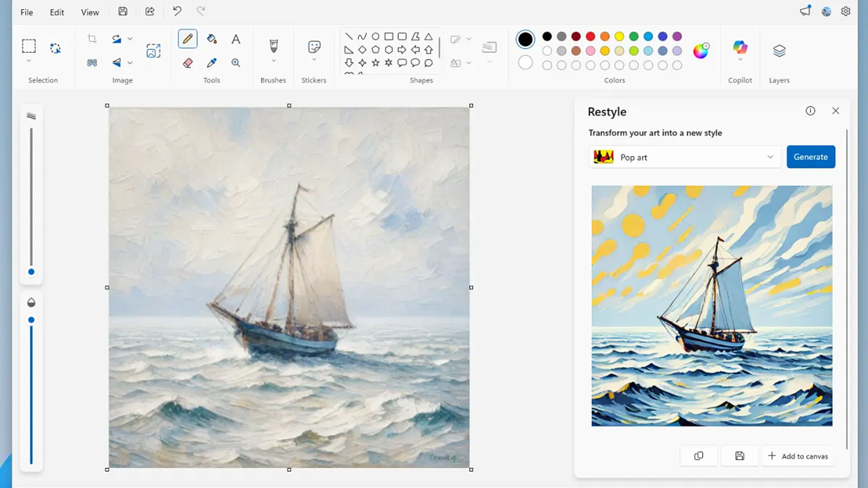This screenshot has width=868, height=488.
Task: Open the Layers panel
Action: tap(779, 51)
